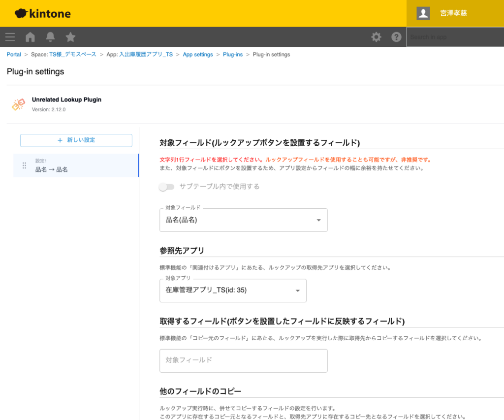The height and width of the screenshot is (420, 504).
Task: Navigate to Plug-ins via the breadcrumb
Action: tap(233, 54)
